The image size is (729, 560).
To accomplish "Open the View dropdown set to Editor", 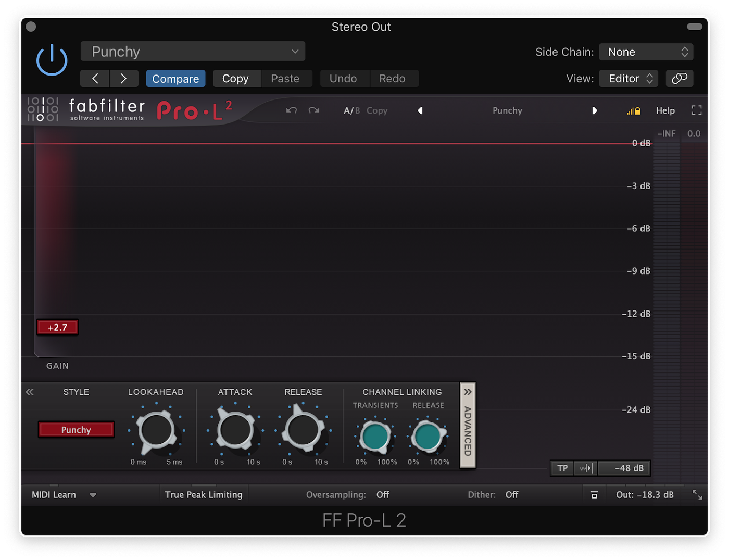I will [629, 78].
